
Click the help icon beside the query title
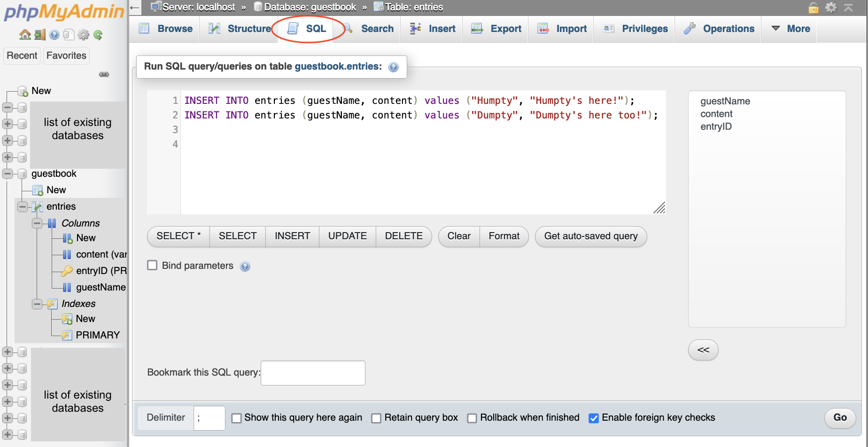click(394, 67)
